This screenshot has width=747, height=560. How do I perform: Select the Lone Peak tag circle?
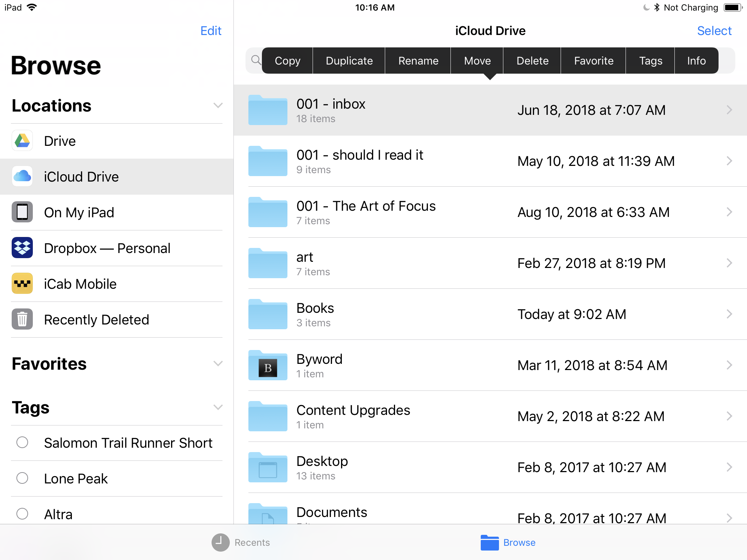pyautogui.click(x=22, y=478)
